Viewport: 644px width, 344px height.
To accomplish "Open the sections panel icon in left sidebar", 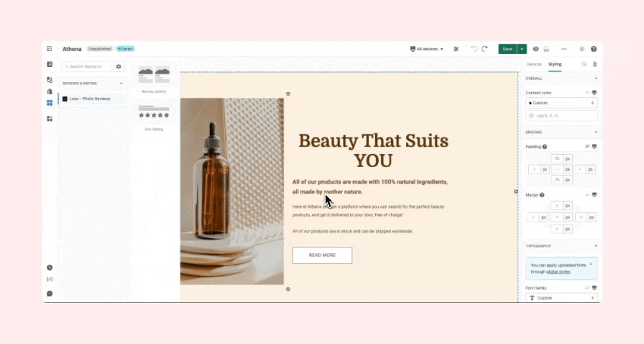I will [x=50, y=64].
